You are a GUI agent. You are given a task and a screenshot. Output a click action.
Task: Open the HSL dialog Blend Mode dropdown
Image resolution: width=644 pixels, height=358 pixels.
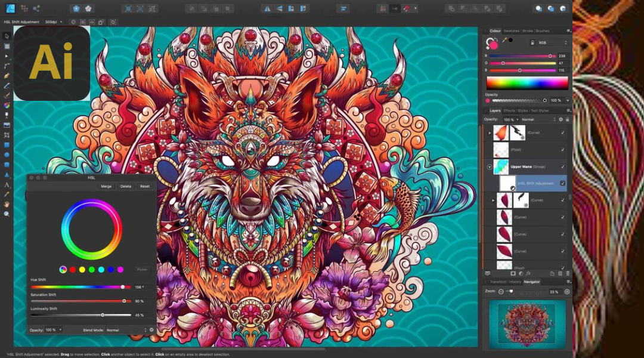pos(126,330)
